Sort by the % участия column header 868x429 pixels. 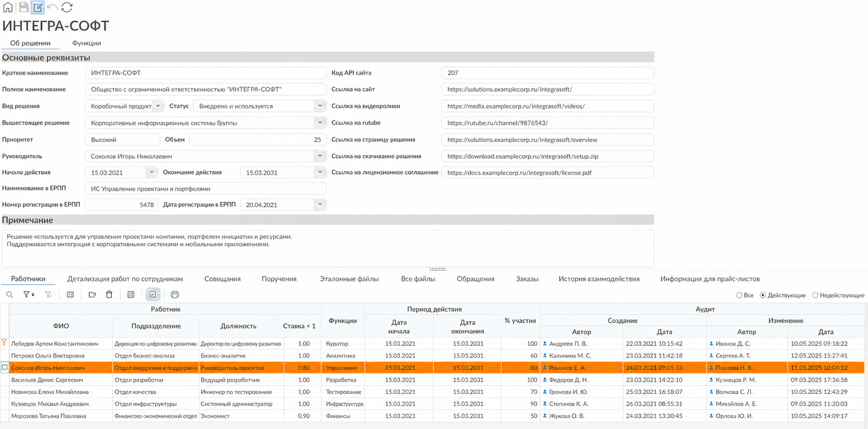tap(520, 321)
